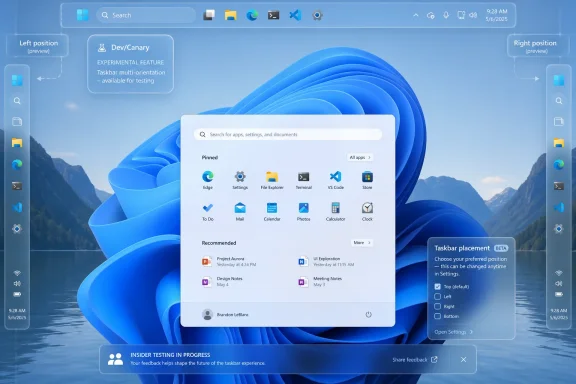
Task: Open Settings gear on the right vertical taskbar
Action: click(x=559, y=229)
